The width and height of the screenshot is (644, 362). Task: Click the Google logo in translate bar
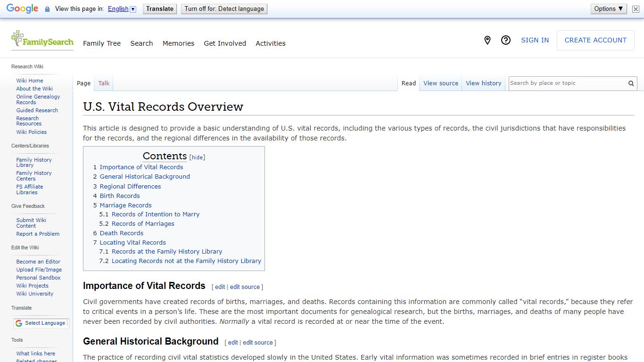point(22,8)
